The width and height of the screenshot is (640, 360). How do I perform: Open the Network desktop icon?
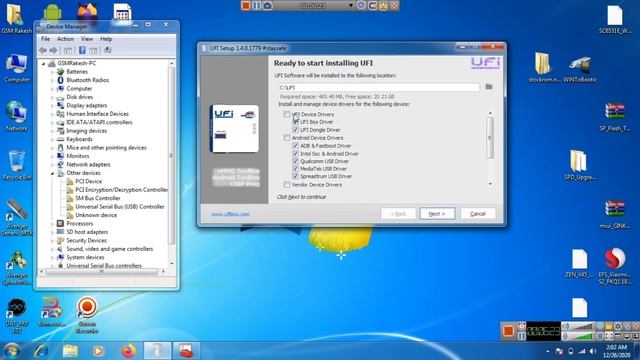(x=16, y=116)
